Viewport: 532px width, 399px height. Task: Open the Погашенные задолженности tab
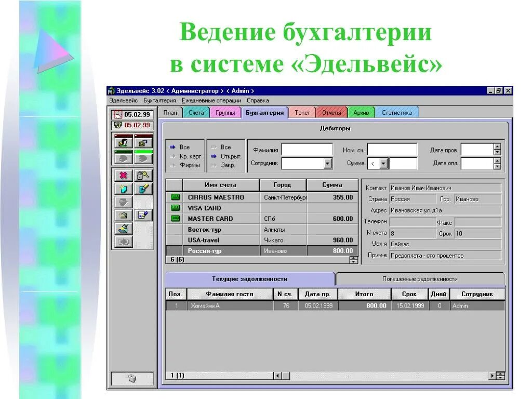pos(420,279)
